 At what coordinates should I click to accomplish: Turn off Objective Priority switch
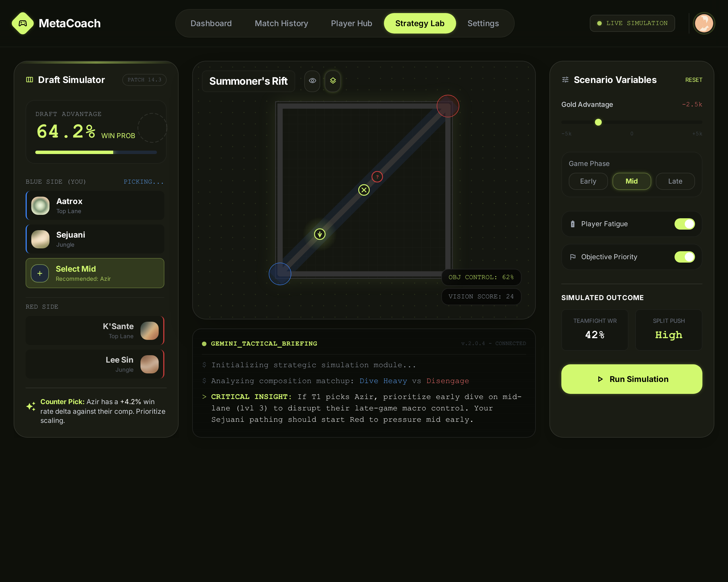coord(684,257)
